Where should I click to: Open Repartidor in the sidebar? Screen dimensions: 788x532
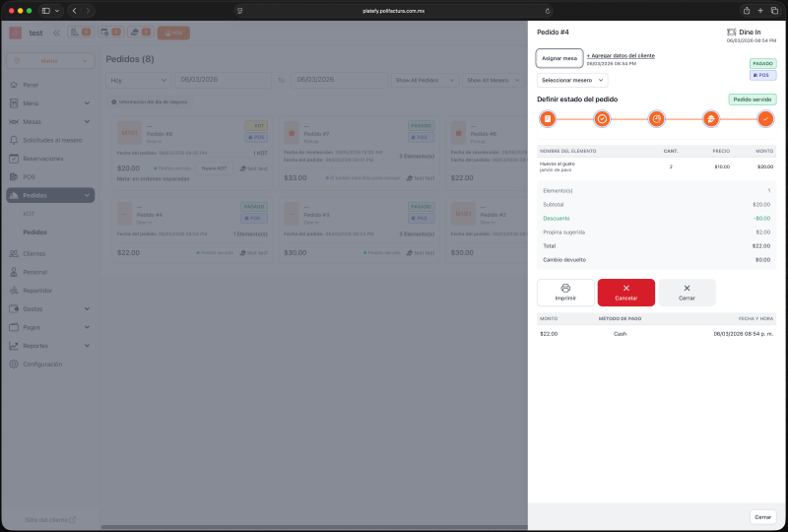pyautogui.click(x=50, y=291)
